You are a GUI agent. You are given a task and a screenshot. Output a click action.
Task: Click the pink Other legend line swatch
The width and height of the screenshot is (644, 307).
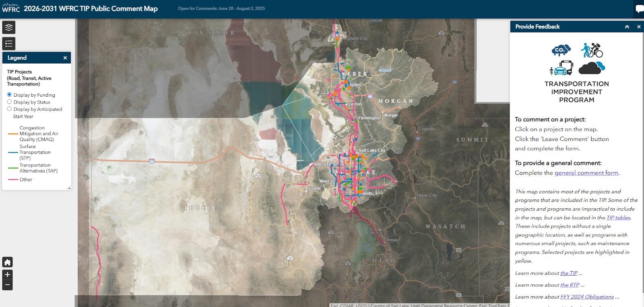click(13, 180)
